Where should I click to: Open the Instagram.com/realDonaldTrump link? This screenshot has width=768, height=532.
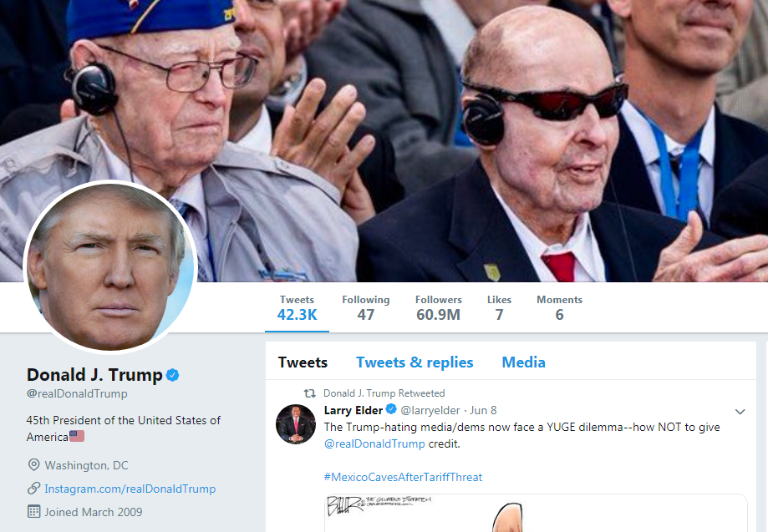[130, 489]
